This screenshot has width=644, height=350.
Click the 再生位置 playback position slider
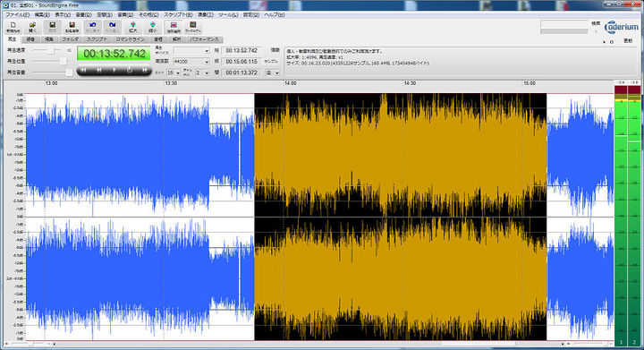50,61
